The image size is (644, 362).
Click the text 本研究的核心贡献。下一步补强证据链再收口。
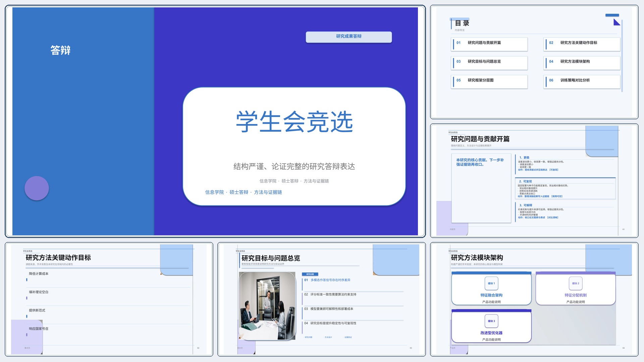[480, 162]
